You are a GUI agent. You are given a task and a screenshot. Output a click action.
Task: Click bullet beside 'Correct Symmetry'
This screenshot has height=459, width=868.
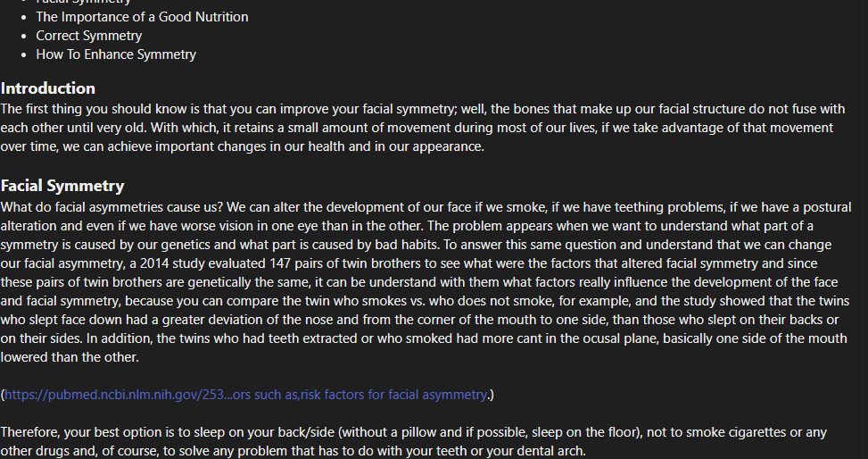click(25, 36)
